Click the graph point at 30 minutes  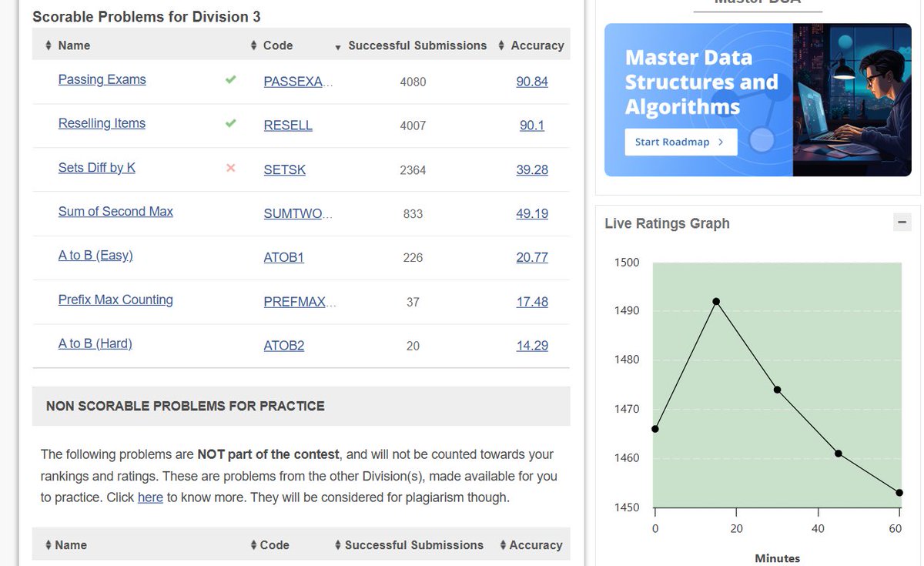(777, 390)
